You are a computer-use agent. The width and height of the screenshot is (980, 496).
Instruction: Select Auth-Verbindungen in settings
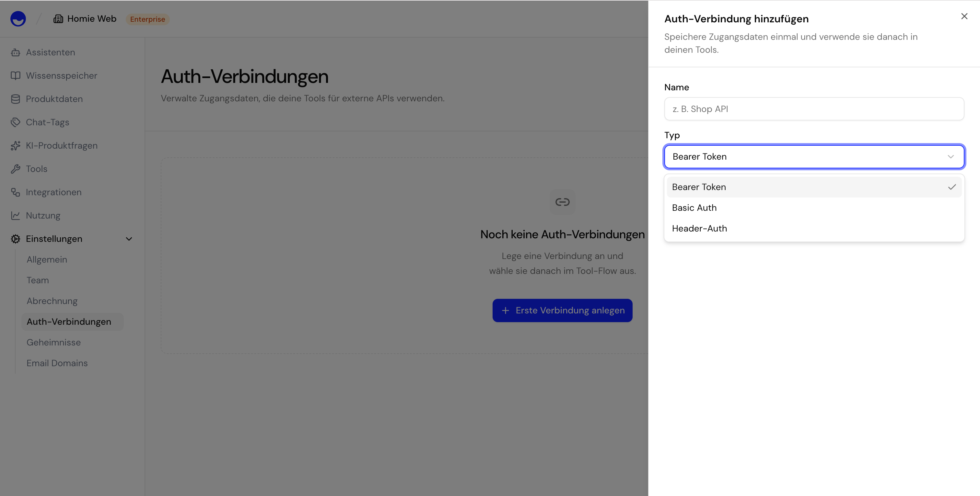tap(72, 321)
